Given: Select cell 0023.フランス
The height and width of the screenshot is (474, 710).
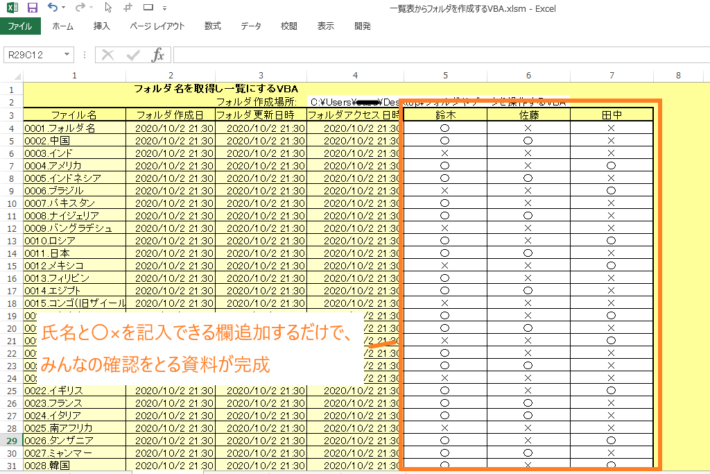Looking at the screenshot, I should (74, 403).
